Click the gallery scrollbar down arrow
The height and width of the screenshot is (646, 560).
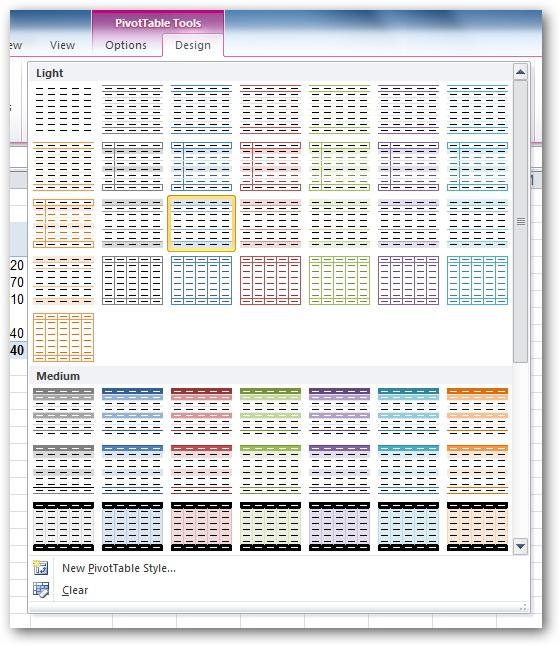tap(520, 546)
